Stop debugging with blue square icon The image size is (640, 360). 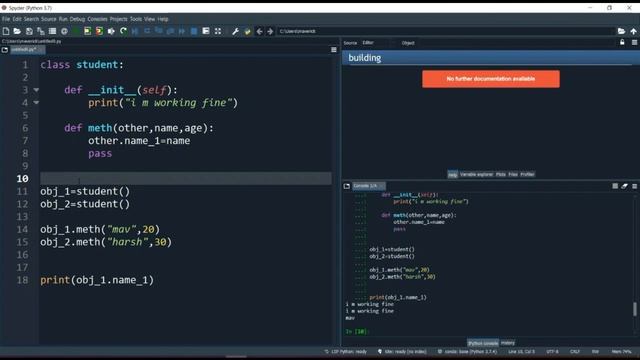coord(194,31)
